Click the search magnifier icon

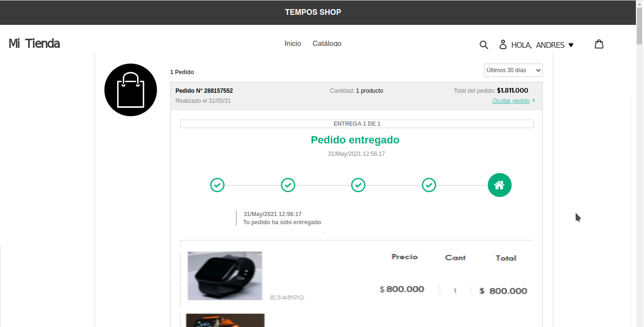tap(483, 45)
